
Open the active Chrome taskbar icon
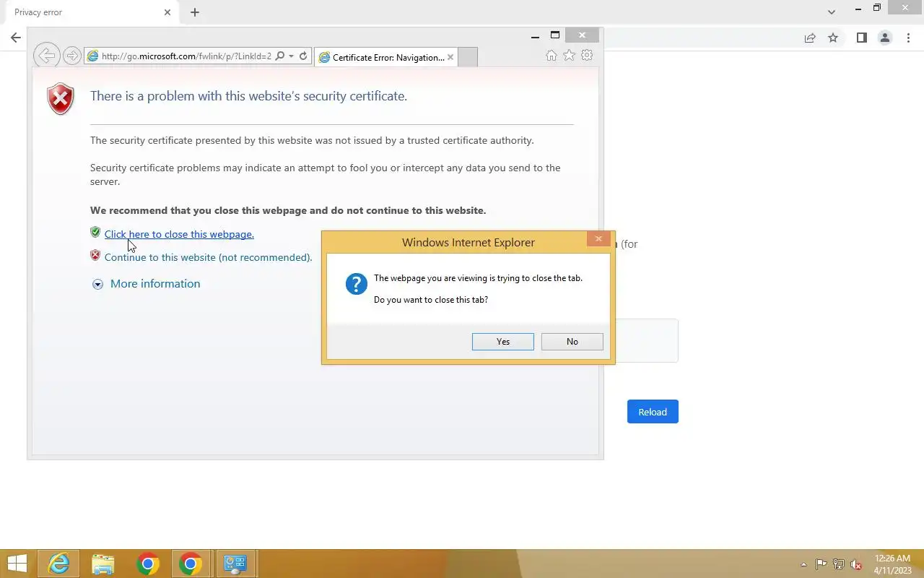(x=191, y=564)
